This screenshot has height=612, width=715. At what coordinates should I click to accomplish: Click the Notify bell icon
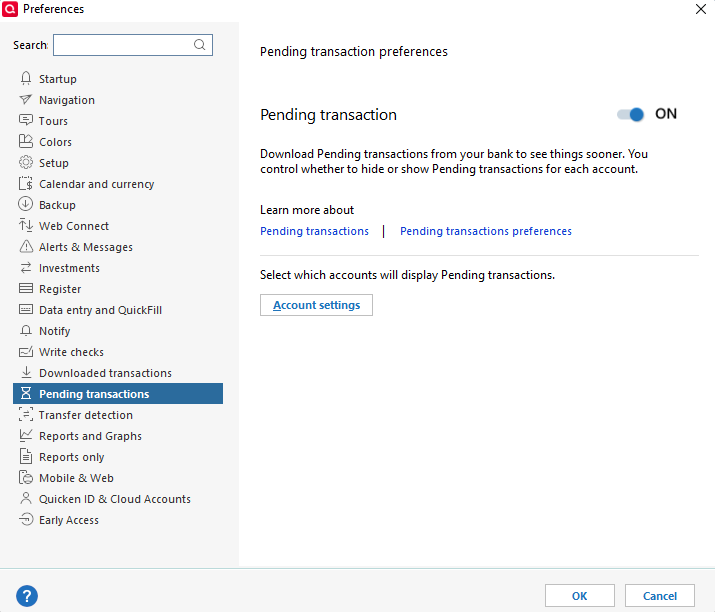(26, 330)
